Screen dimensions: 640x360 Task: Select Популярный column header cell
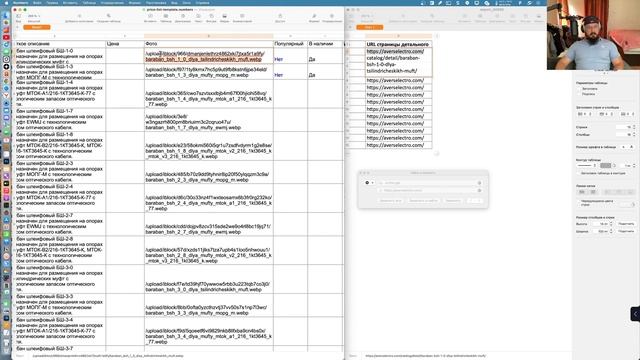point(290,44)
